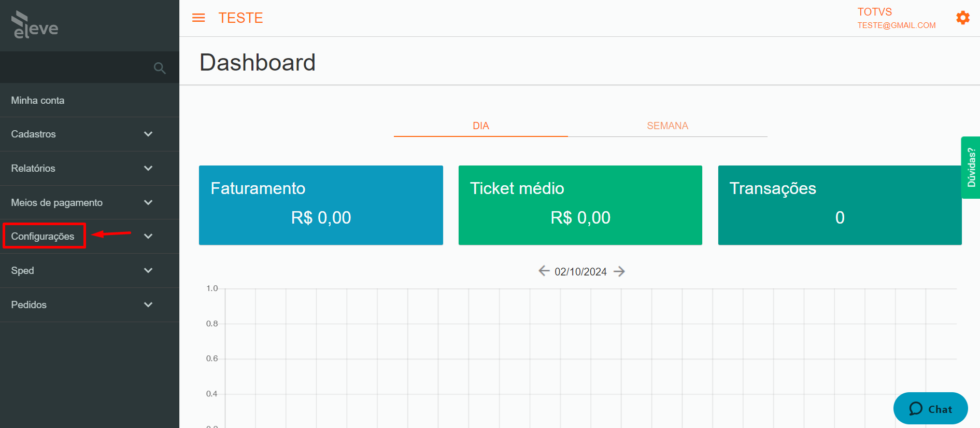This screenshot has width=980, height=428.
Task: Expand the Configurações chevron
Action: click(148, 236)
